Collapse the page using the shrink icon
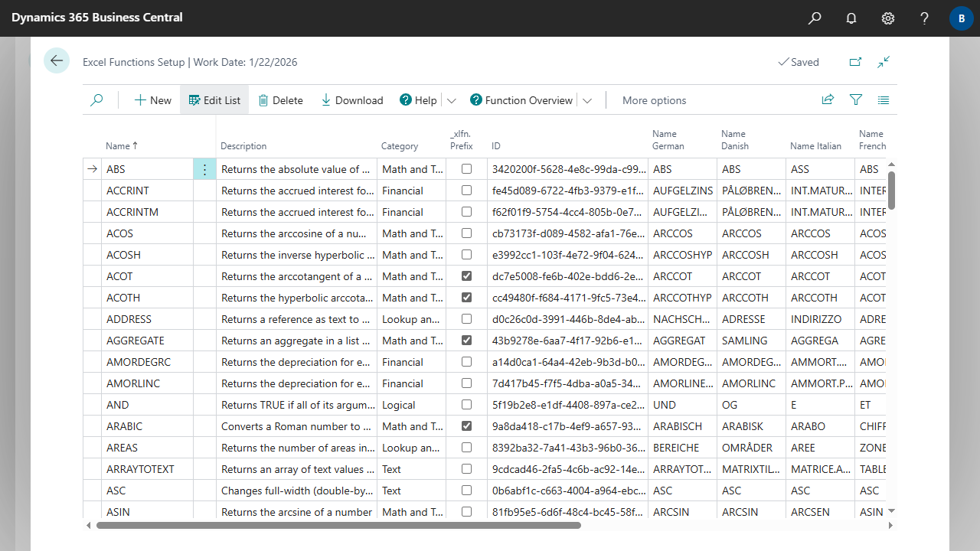 point(884,62)
